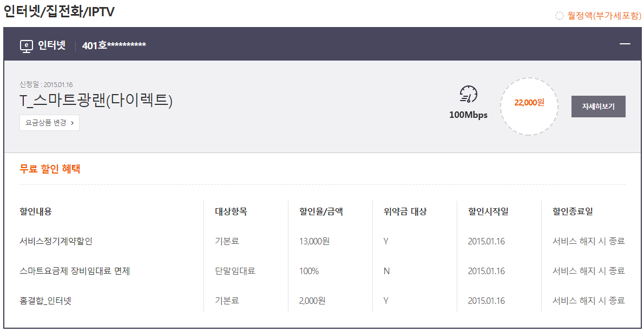Screen dimensions: 644x332
Task: Open 요금상품 변경 to change plan
Action: pyautogui.click(x=49, y=123)
